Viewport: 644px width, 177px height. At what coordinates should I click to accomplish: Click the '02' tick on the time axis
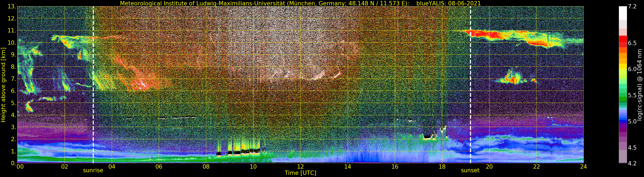[65, 166]
